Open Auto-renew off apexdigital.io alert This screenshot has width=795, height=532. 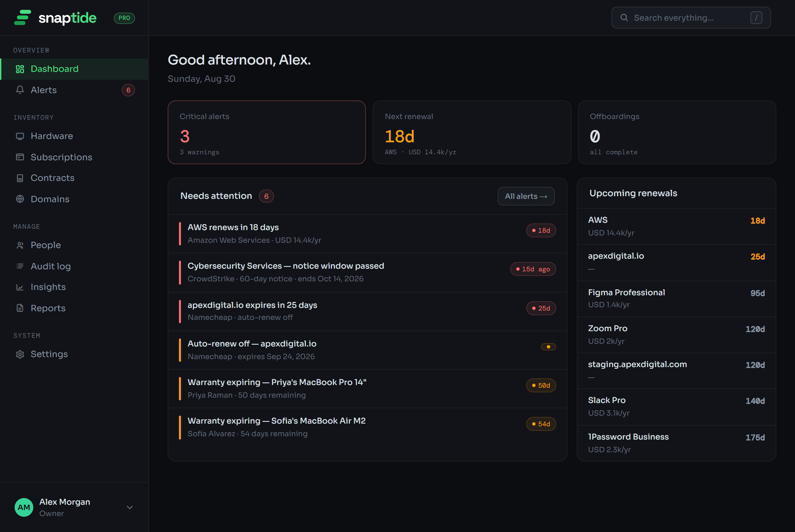[x=367, y=350]
